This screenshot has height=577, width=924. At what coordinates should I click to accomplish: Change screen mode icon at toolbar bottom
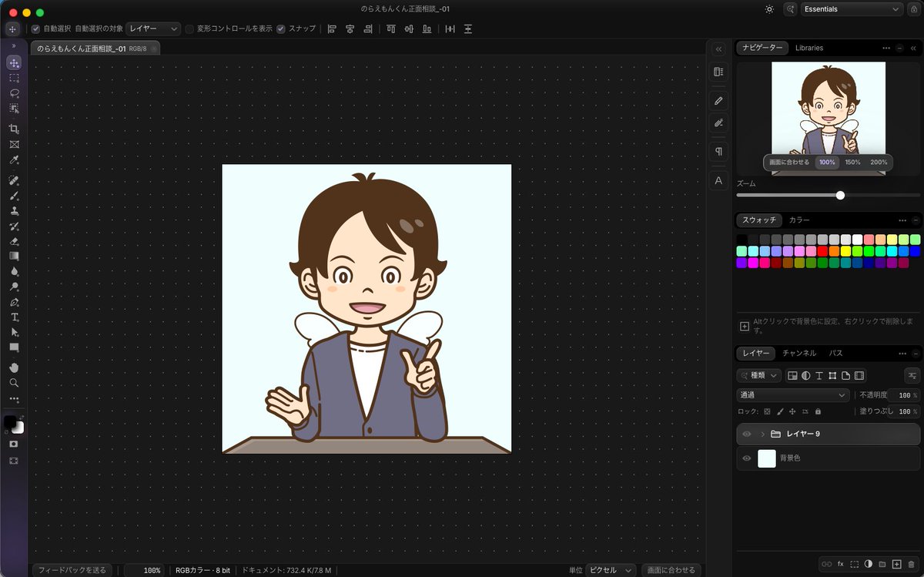click(x=13, y=461)
